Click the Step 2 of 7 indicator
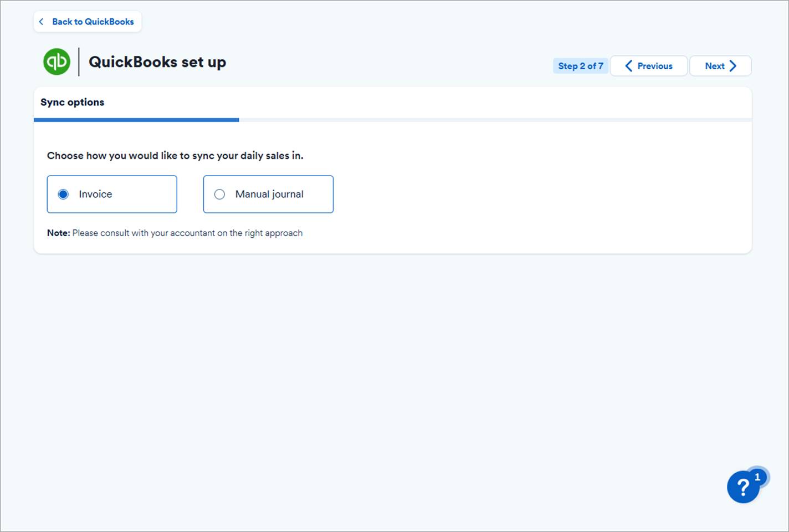 580,66
